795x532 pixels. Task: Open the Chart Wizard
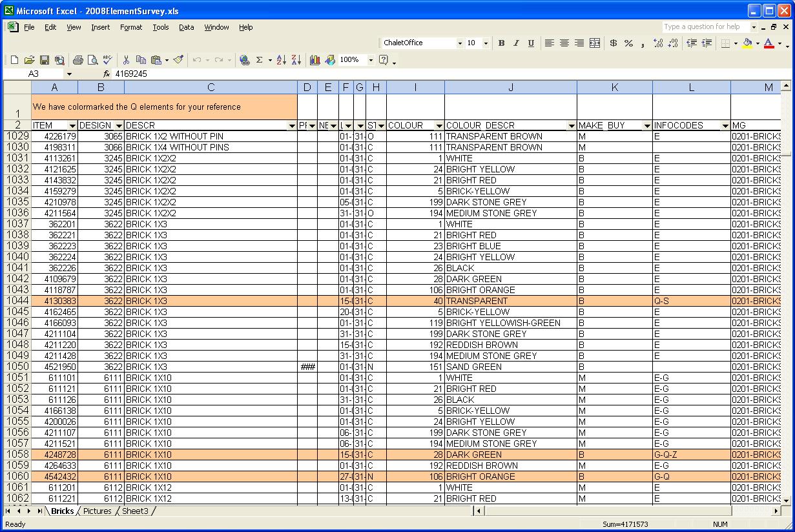[x=315, y=60]
